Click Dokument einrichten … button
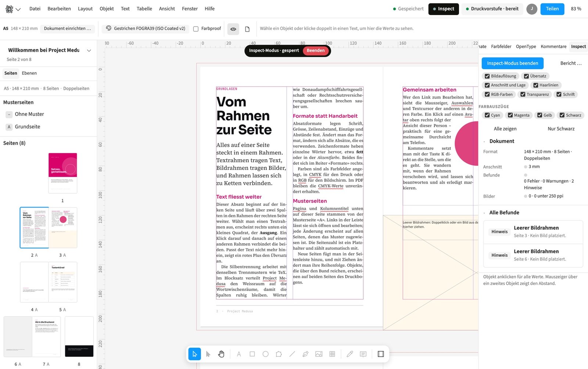Screen dimensions: 588x369 [67, 29]
